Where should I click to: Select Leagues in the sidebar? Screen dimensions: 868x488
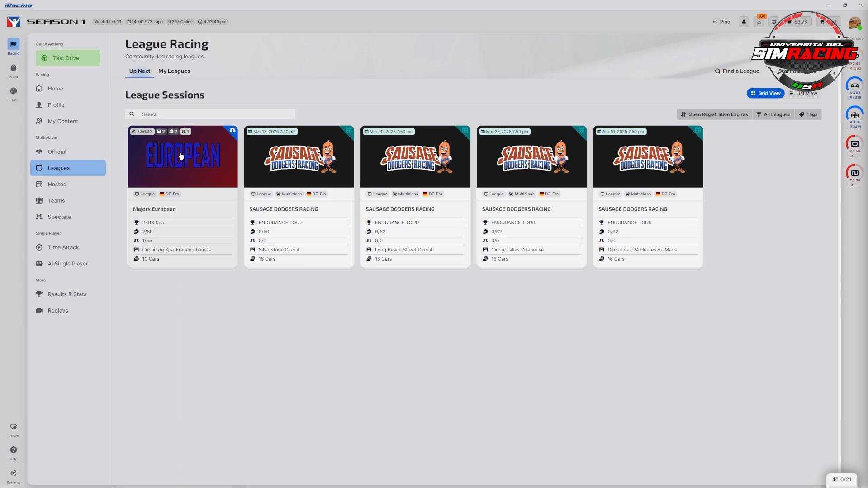click(68, 168)
